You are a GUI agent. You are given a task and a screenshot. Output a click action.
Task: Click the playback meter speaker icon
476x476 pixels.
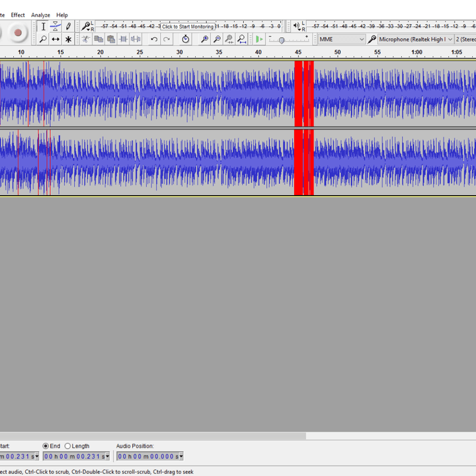tap(297, 26)
